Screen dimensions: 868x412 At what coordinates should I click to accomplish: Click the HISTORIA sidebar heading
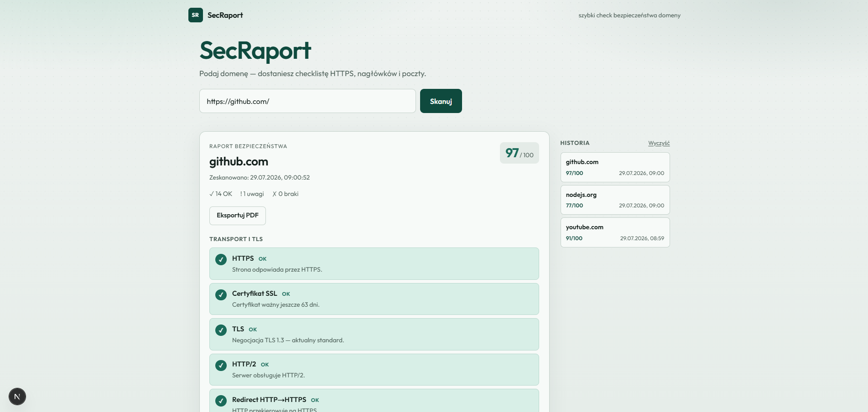(x=575, y=143)
